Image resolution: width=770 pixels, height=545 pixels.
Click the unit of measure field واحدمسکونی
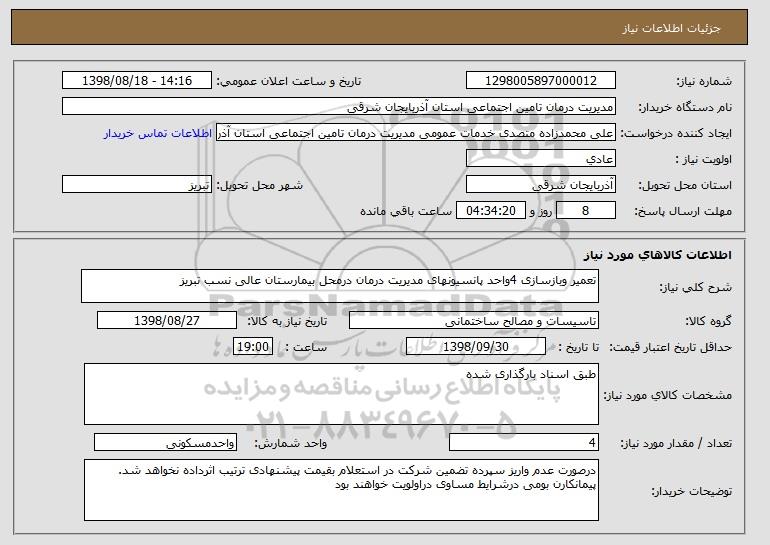[x=165, y=443]
